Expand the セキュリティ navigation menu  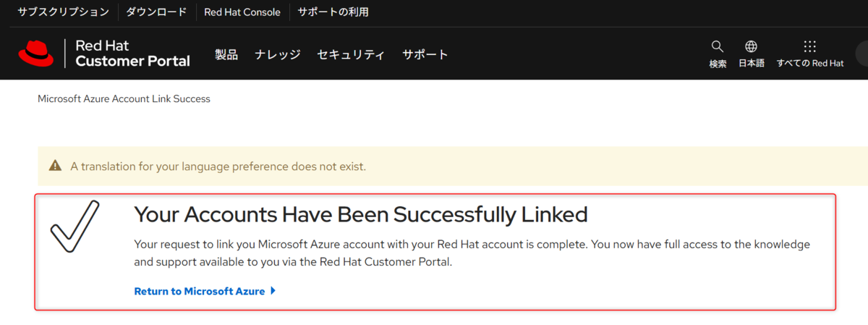click(351, 54)
